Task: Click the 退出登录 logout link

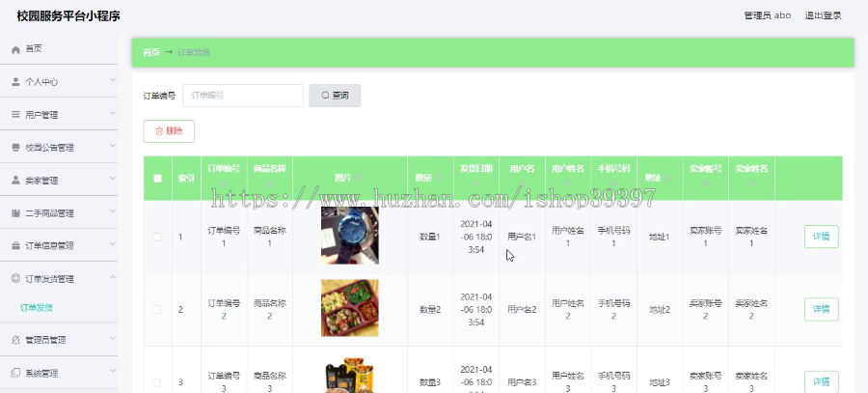Action: [823, 15]
